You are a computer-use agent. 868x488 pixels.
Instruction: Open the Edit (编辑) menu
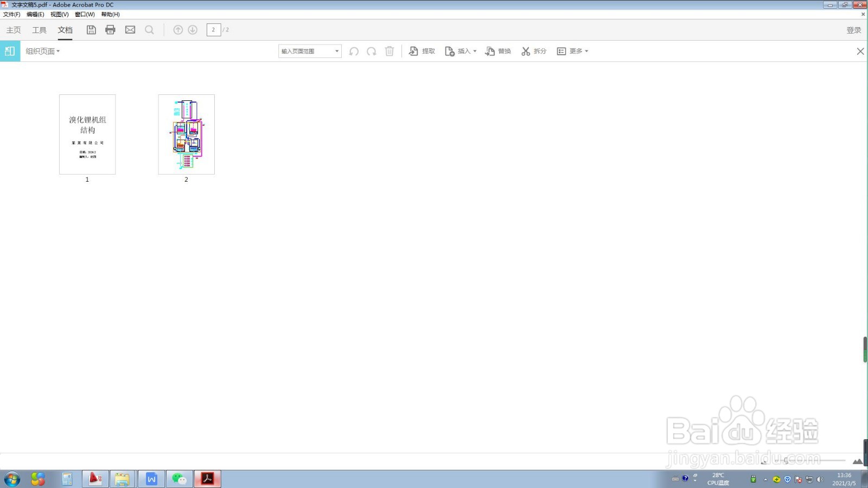(x=35, y=14)
